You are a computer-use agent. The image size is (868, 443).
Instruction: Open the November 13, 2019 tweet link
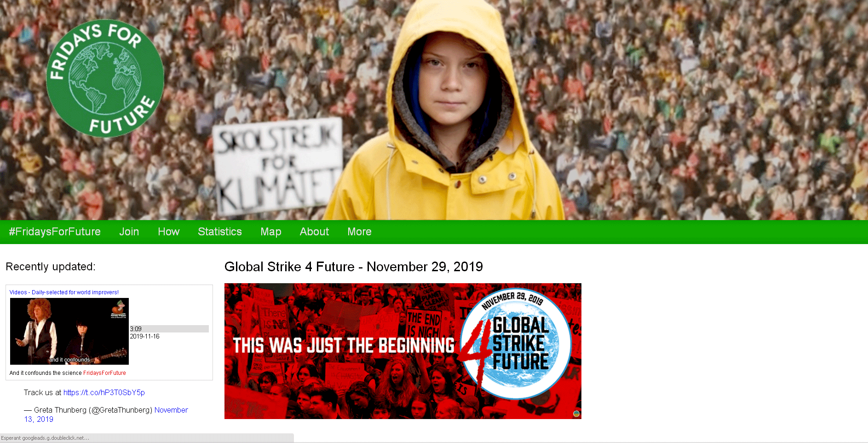pos(106,414)
